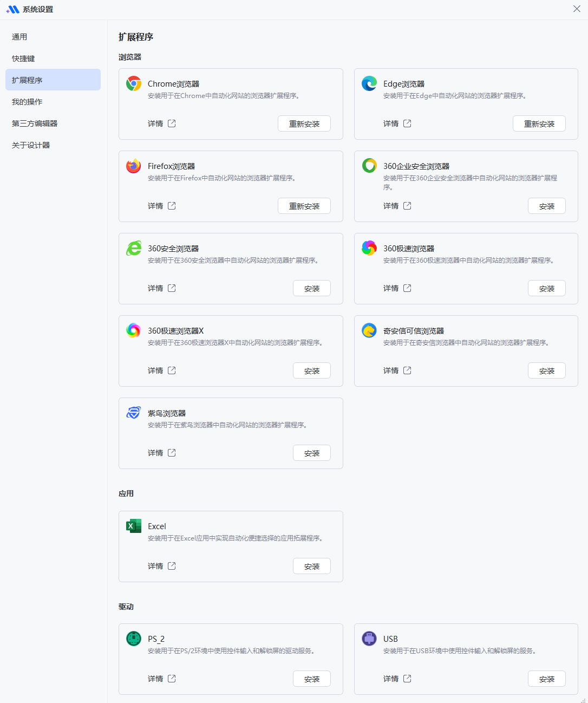Install the Excel application extension
The image size is (588, 703).
312,566
